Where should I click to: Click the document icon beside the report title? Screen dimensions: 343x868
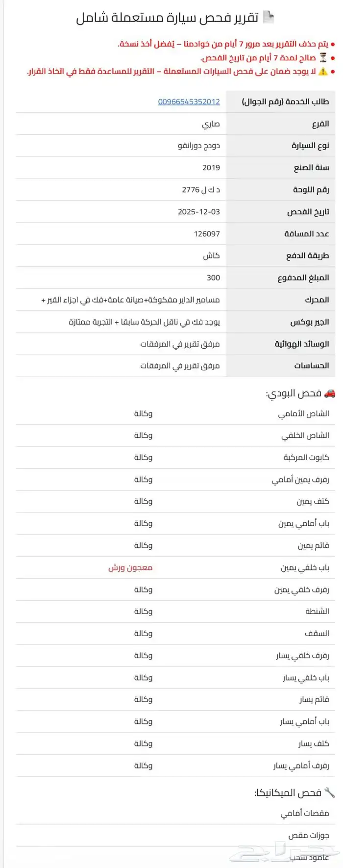(269, 18)
